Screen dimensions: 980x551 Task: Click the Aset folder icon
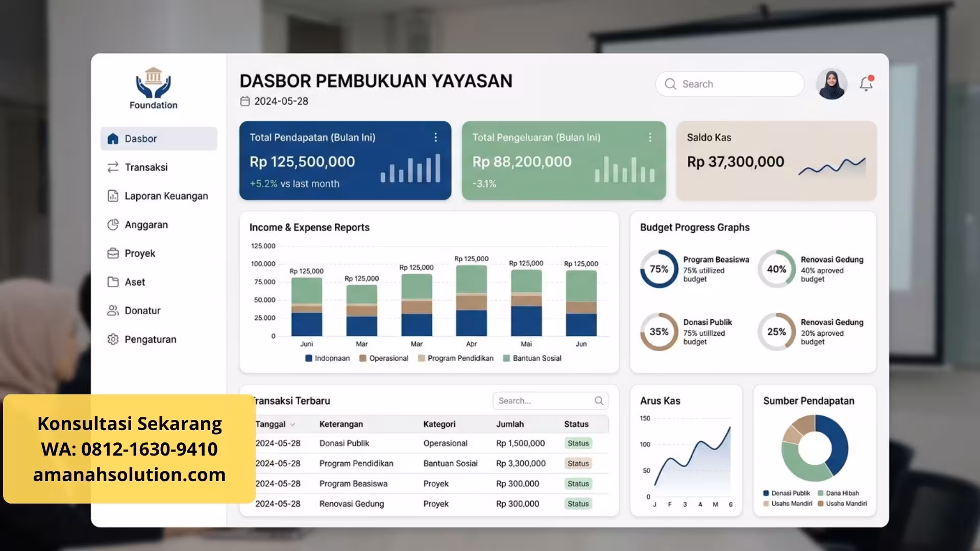coord(113,282)
